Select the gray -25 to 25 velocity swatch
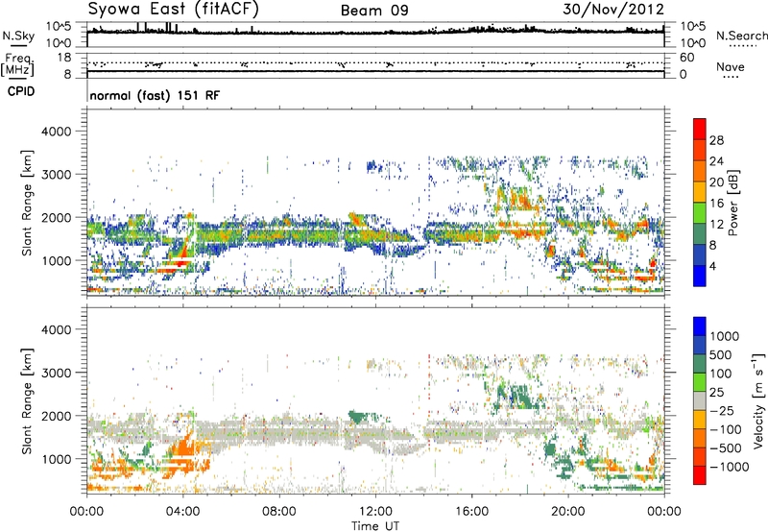The height and width of the screenshot is (532, 768). coord(700,400)
